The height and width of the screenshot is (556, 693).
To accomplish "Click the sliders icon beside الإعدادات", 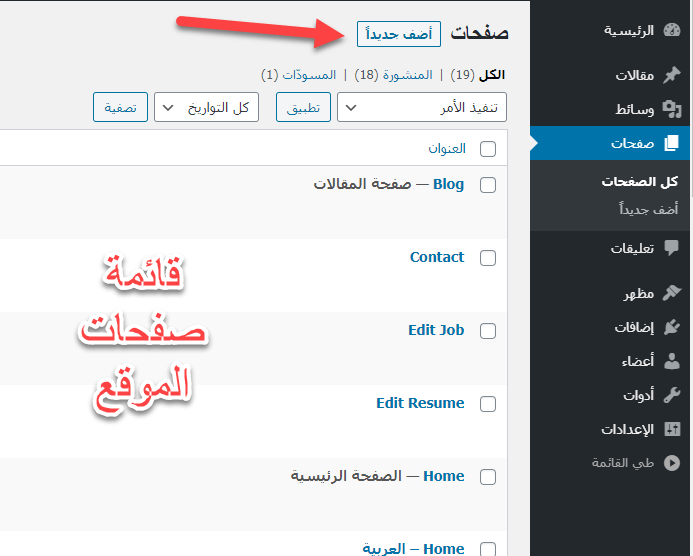I will pos(672,429).
